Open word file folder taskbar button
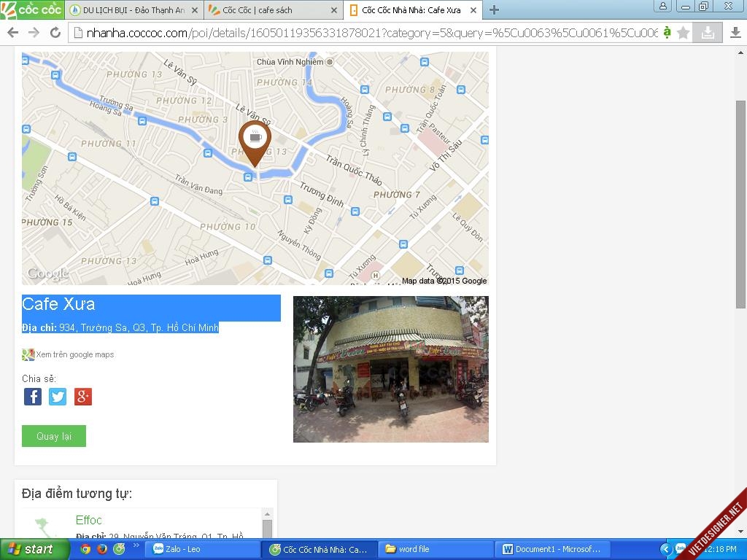 tap(436, 550)
